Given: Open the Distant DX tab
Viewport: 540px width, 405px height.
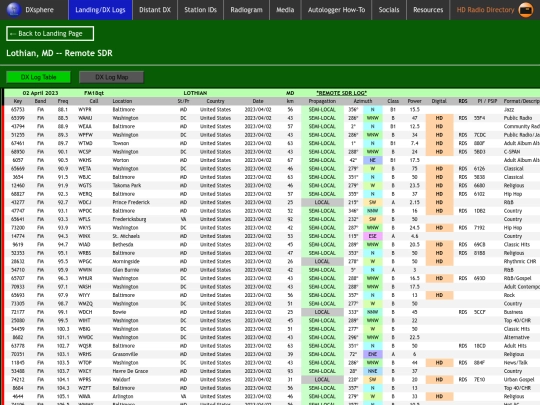Looking at the screenshot, I should click(x=155, y=10).
